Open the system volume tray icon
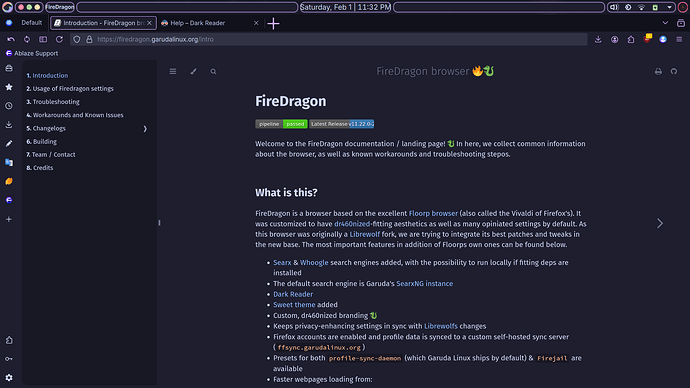 pyautogui.click(x=614, y=7)
